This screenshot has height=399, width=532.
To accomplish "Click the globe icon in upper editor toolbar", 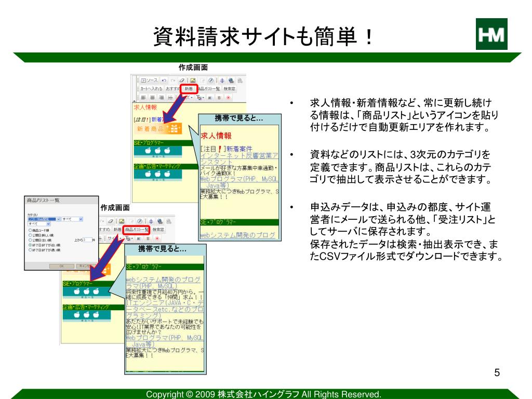I will pyautogui.click(x=231, y=81).
